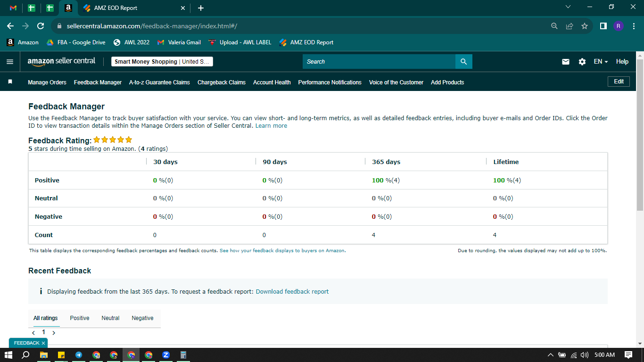
Task: Open Windows taskbar search
Action: coord(26,355)
